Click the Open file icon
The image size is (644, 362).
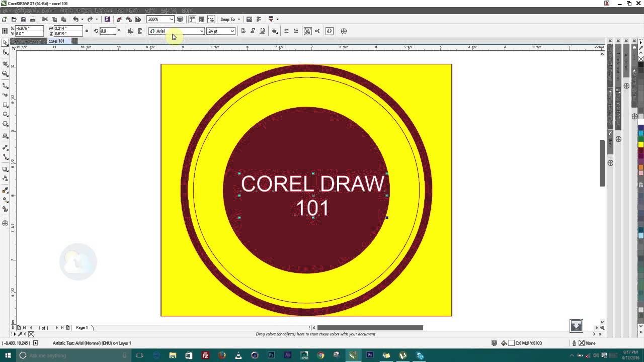coord(14,19)
